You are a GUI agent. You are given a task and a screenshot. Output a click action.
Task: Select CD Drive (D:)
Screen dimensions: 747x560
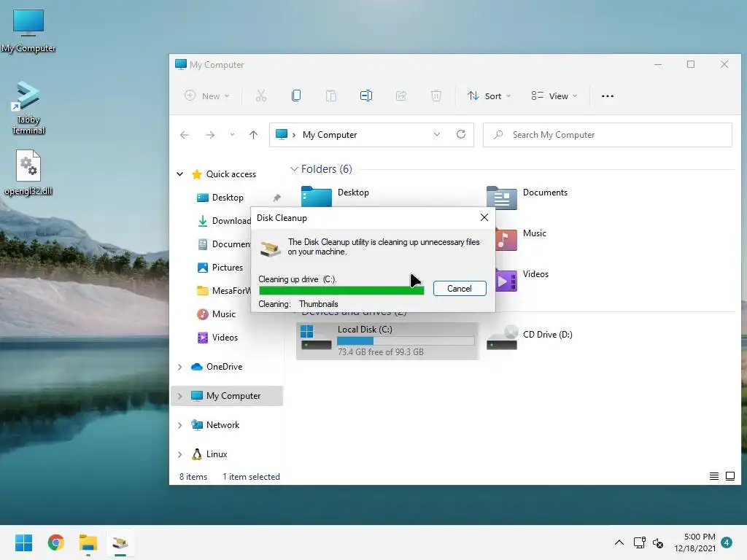pos(530,337)
